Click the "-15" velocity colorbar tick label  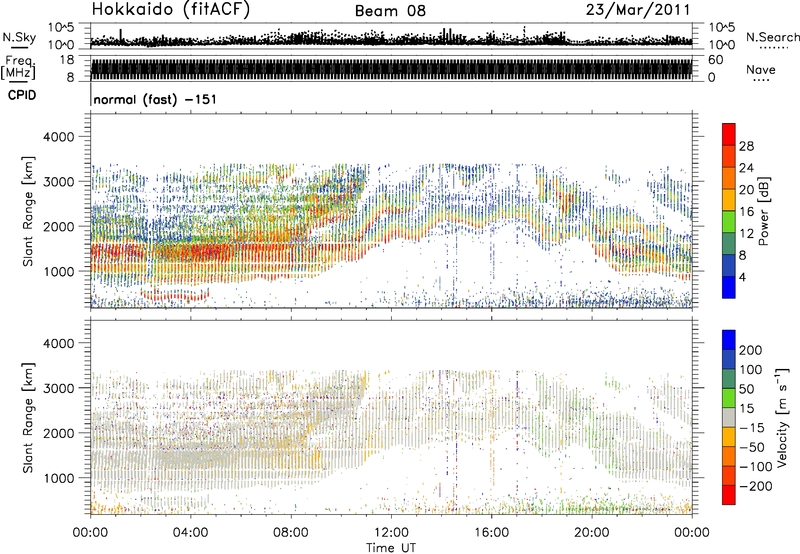pos(752,427)
